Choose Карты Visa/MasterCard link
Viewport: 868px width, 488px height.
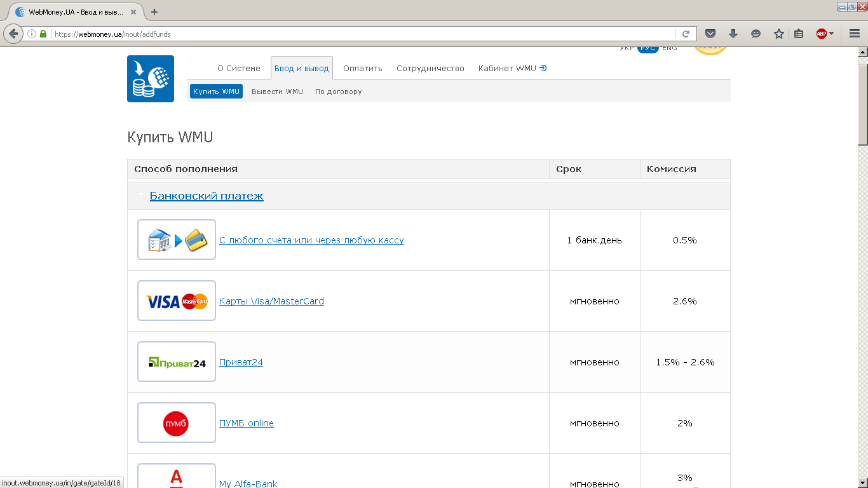[271, 301]
